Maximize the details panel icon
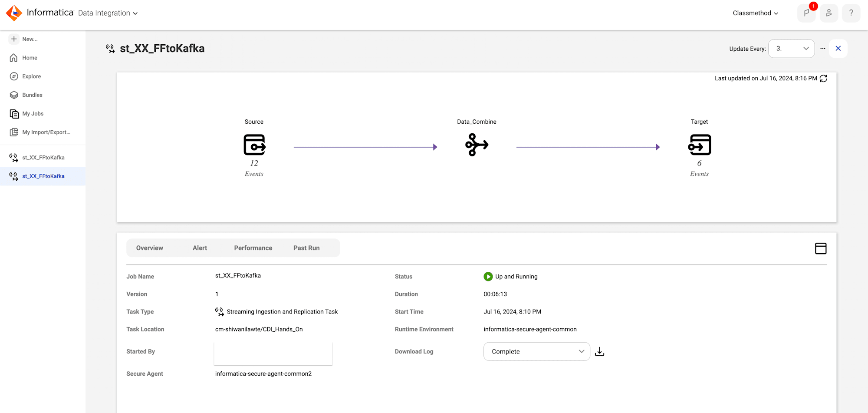868x413 pixels. [821, 248]
